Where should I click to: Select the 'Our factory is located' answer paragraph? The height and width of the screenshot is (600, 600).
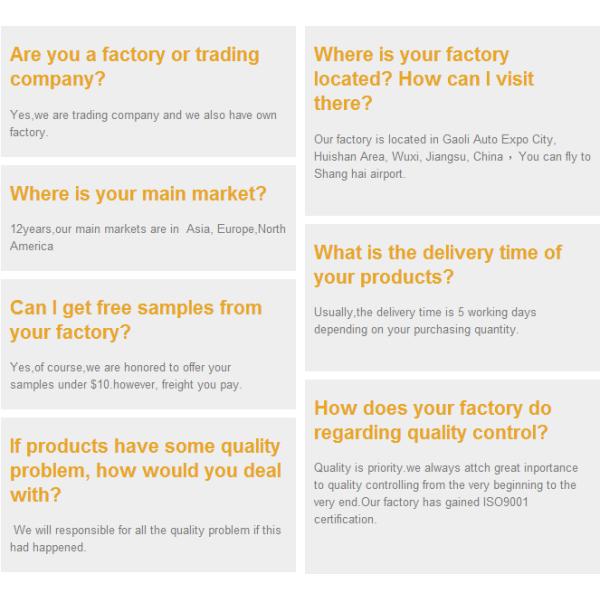tap(452, 156)
